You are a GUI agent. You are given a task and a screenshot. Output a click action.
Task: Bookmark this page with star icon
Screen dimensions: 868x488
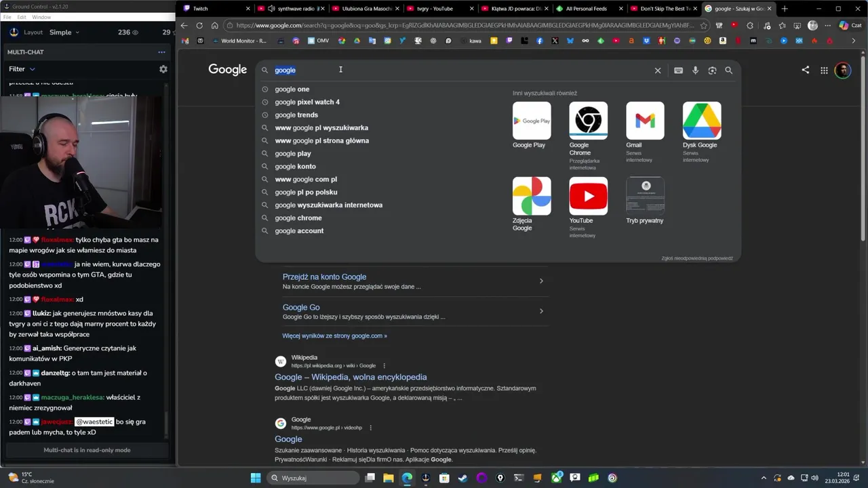(x=704, y=26)
